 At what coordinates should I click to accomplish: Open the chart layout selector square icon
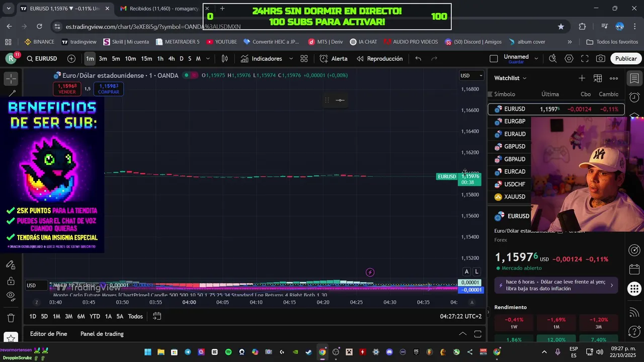point(494,59)
